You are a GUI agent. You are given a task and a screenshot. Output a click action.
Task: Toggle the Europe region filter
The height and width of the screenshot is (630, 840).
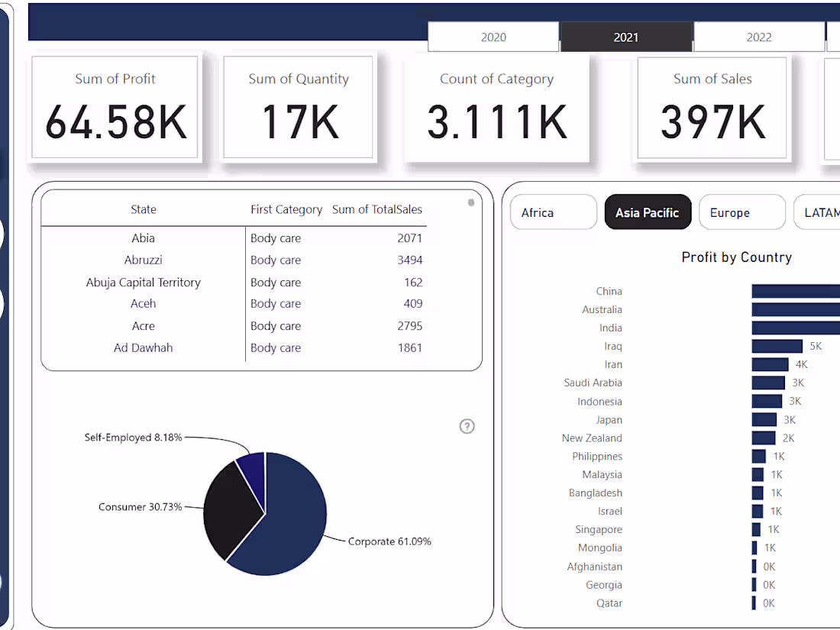(x=741, y=212)
